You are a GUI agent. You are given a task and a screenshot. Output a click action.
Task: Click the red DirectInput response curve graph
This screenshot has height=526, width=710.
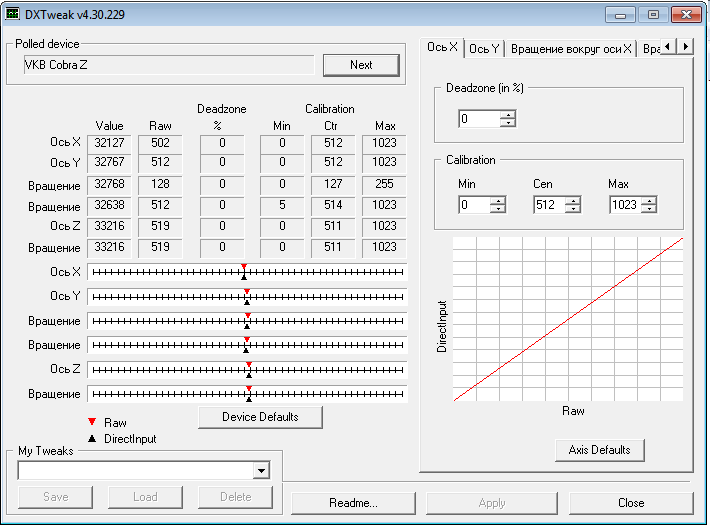point(568,319)
